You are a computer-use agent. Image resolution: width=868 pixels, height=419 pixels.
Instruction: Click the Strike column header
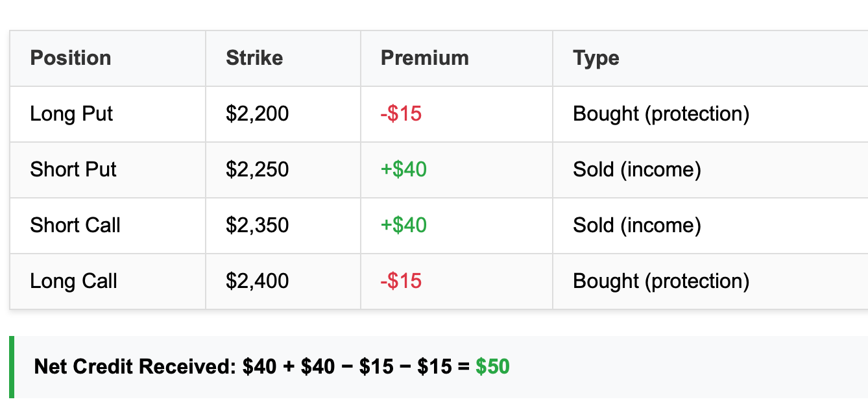coord(254,58)
